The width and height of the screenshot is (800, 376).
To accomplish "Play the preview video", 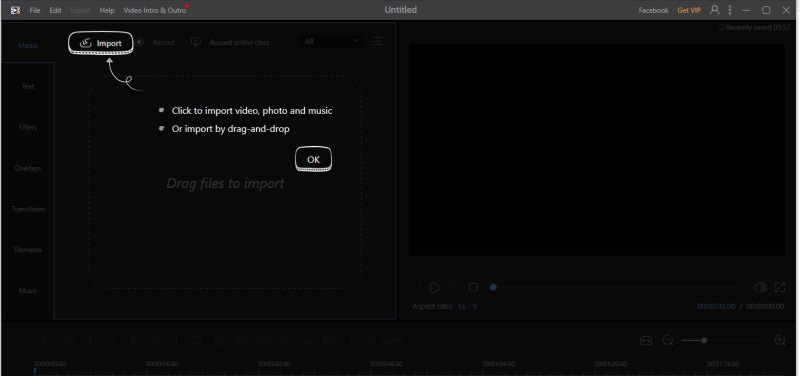I will coord(435,288).
